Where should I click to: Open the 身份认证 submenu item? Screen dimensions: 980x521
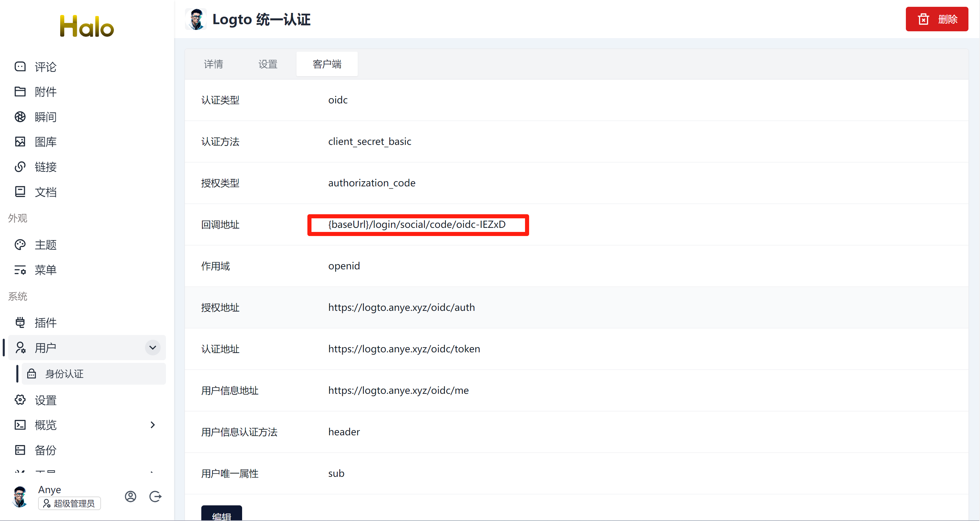point(64,374)
